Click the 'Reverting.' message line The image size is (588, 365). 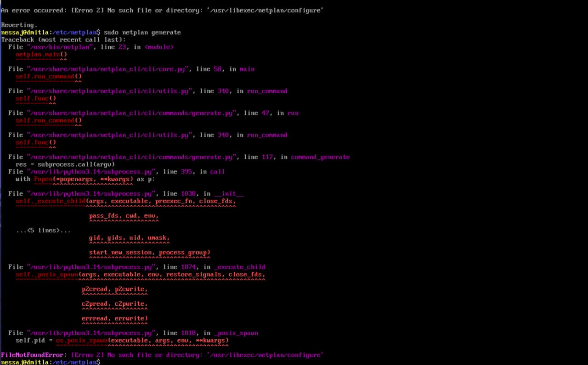point(19,25)
